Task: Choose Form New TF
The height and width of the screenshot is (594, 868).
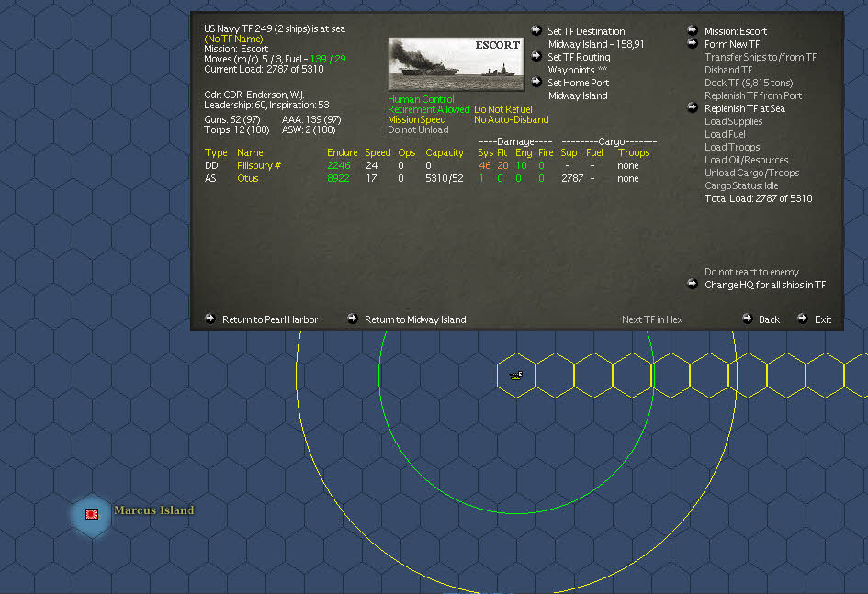Action: [x=732, y=44]
